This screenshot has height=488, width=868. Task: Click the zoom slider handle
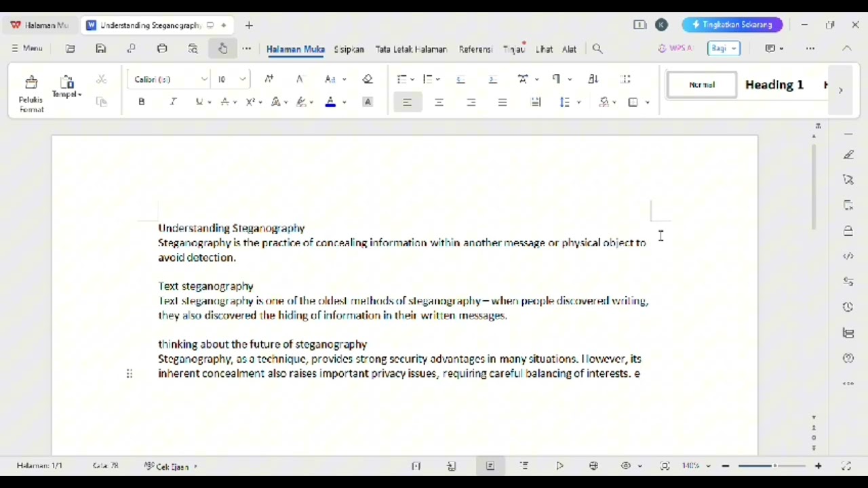(775, 466)
